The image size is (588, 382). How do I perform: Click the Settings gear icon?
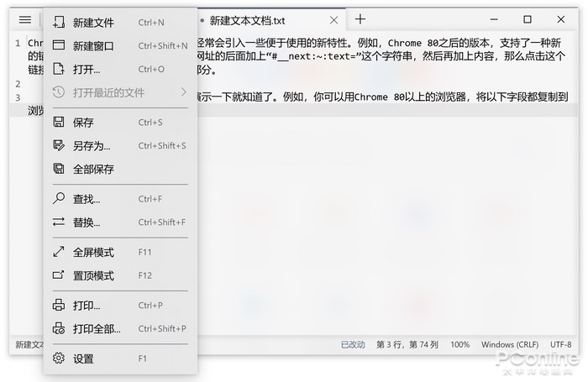(x=59, y=358)
